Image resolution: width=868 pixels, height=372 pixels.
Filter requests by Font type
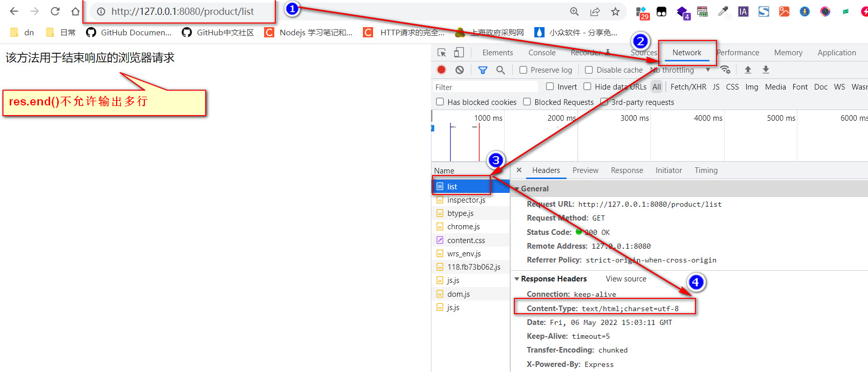coord(800,86)
